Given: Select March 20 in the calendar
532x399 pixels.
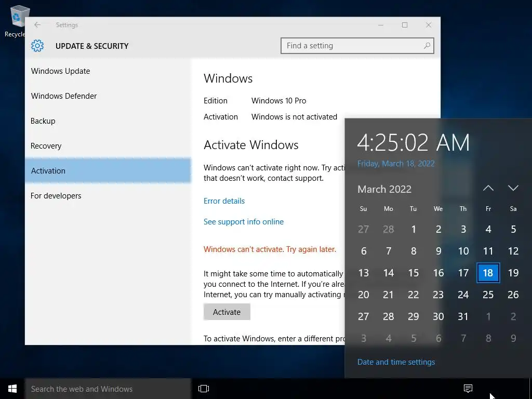Looking at the screenshot, I should coord(363,295).
